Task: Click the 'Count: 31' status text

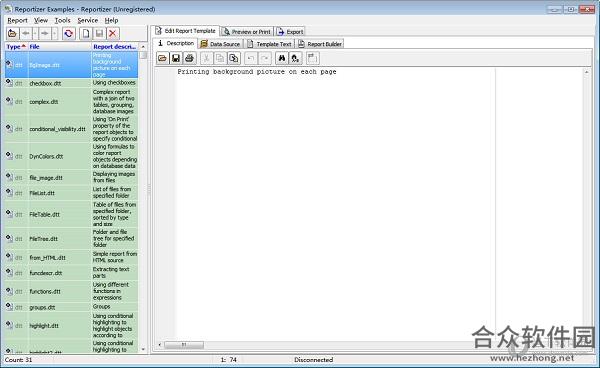Action: pos(18,360)
